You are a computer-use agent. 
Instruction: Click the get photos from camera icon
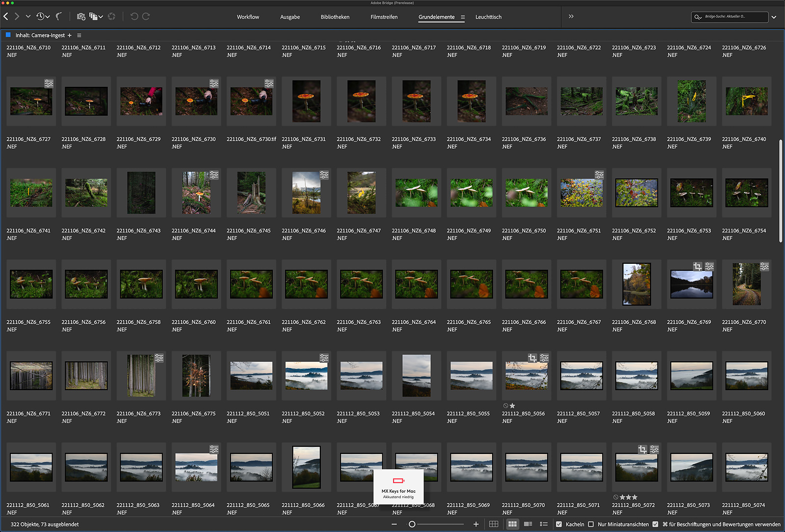point(81,17)
